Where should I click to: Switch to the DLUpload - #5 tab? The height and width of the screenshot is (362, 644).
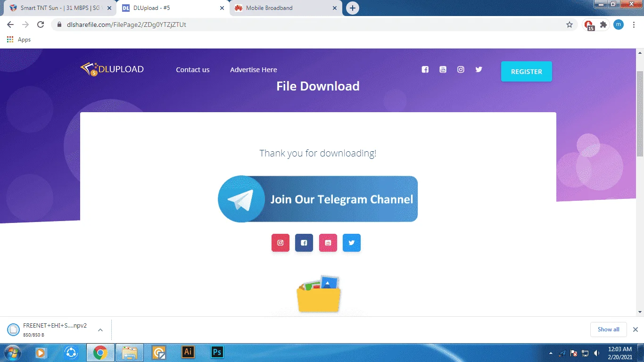coord(173,8)
